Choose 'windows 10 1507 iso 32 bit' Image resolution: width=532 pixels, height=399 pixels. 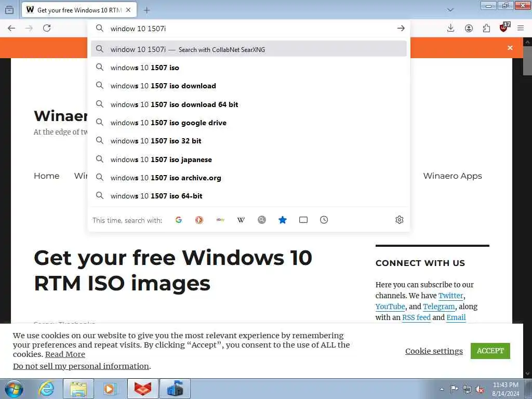(x=249, y=141)
